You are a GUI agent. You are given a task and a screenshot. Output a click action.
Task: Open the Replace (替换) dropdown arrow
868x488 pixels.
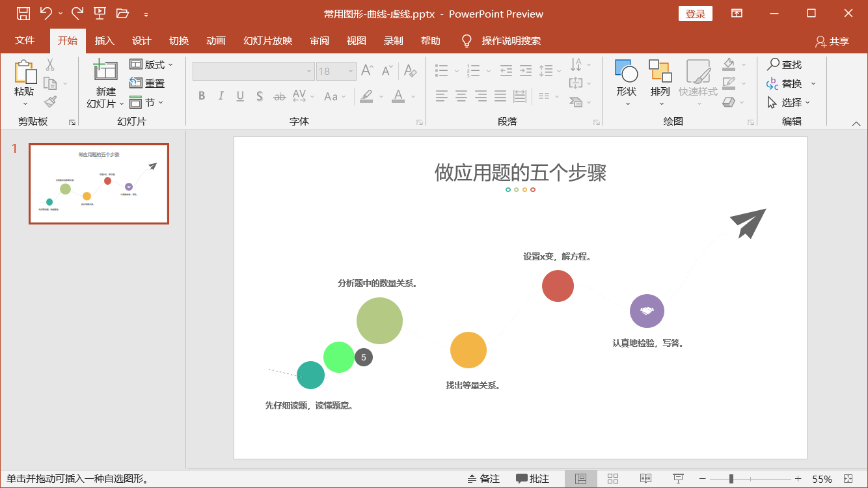click(x=813, y=84)
